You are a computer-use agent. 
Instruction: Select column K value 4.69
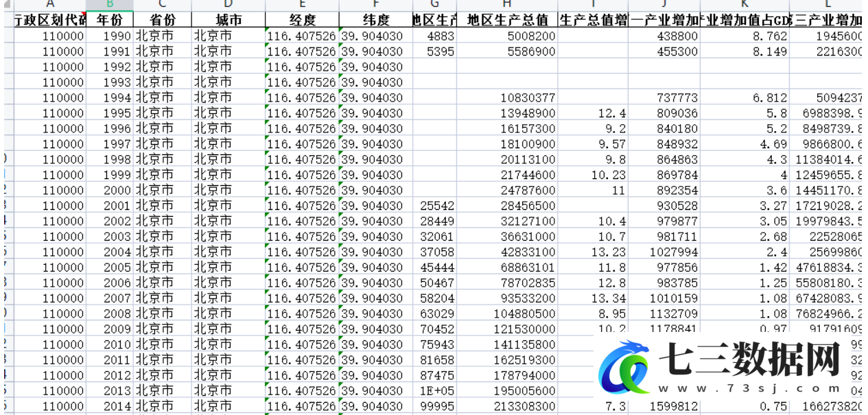pos(744,144)
